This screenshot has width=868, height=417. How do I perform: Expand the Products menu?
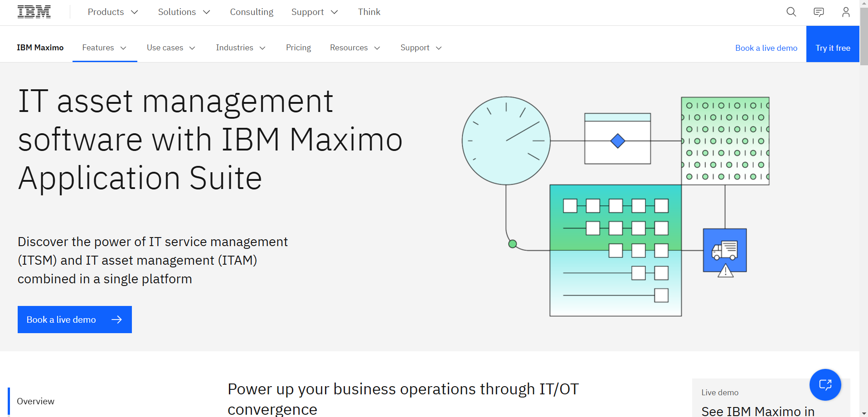(x=113, y=12)
